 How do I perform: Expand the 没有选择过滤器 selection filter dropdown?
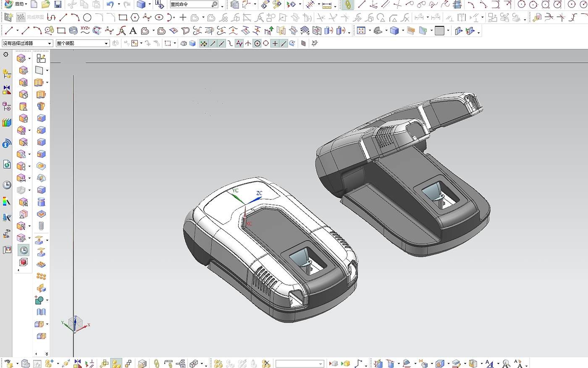pos(50,43)
